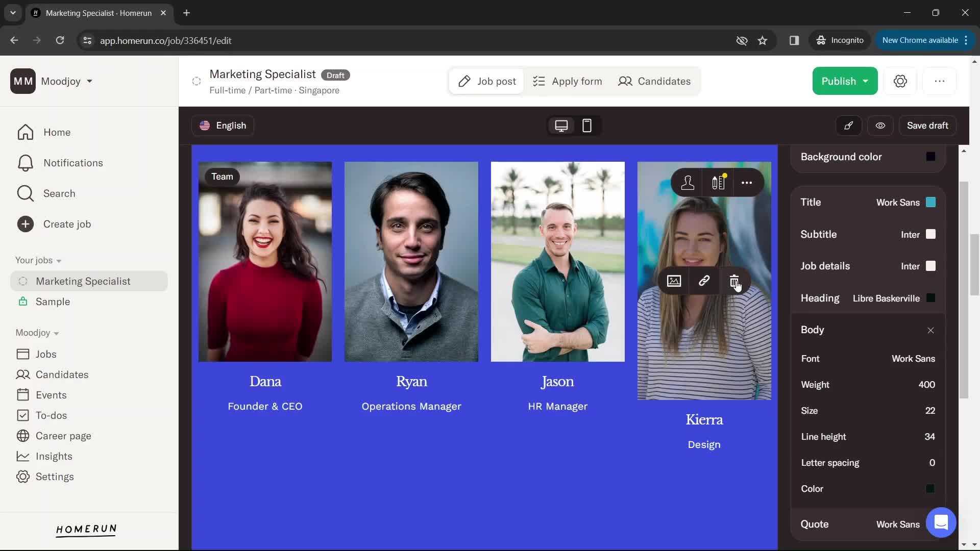Click the Title background color swatch

click(x=931, y=202)
